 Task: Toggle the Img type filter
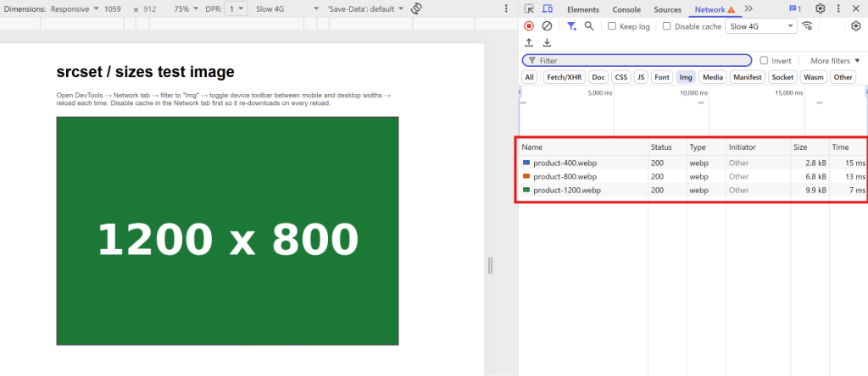point(686,77)
